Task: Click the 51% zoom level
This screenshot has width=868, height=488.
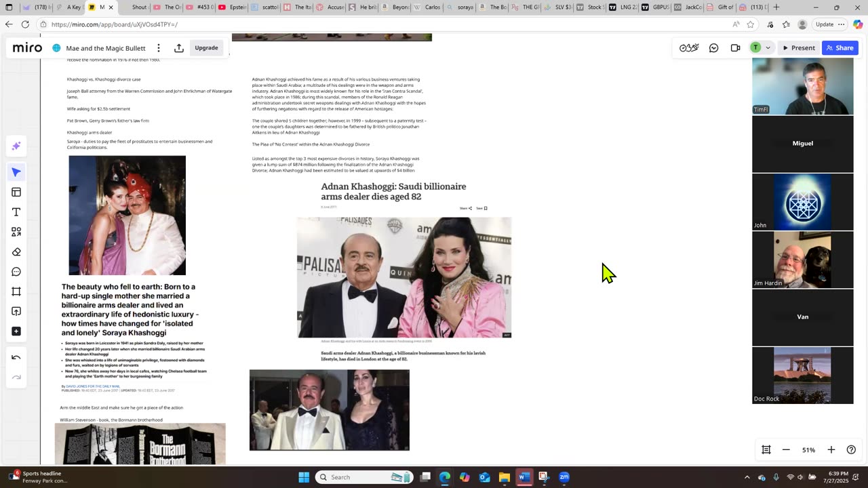Action: (x=808, y=450)
